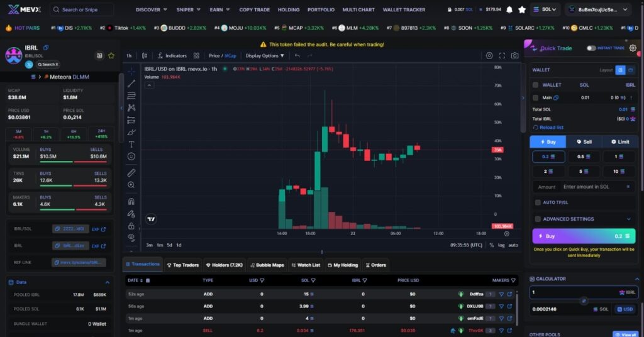
Task: Switch to the Bubble Maps tab
Action: point(267,265)
